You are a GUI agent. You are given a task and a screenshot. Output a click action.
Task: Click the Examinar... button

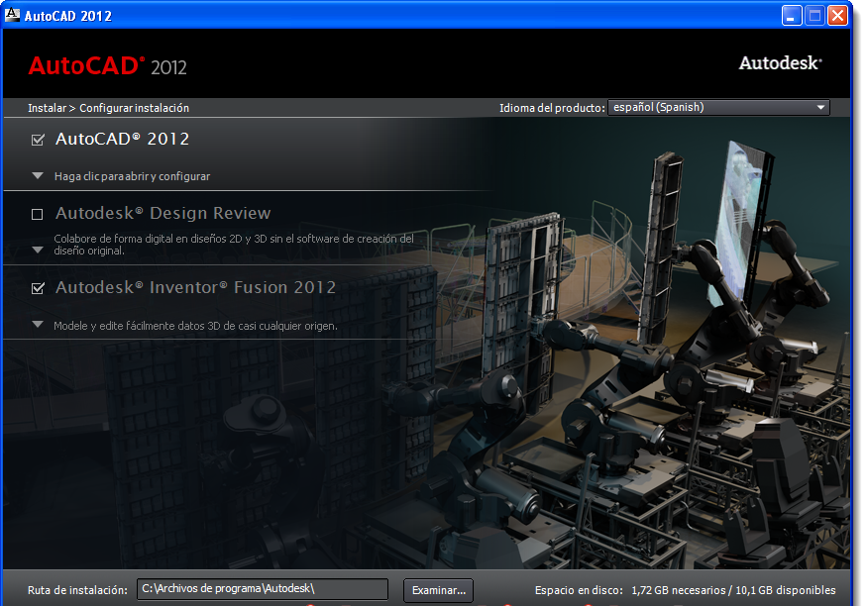pos(437,589)
